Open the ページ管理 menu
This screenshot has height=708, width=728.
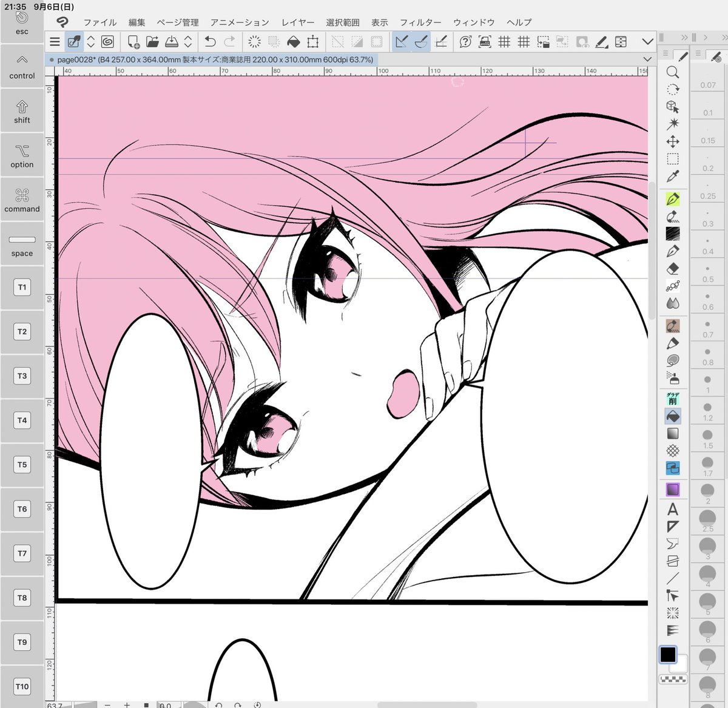(178, 22)
